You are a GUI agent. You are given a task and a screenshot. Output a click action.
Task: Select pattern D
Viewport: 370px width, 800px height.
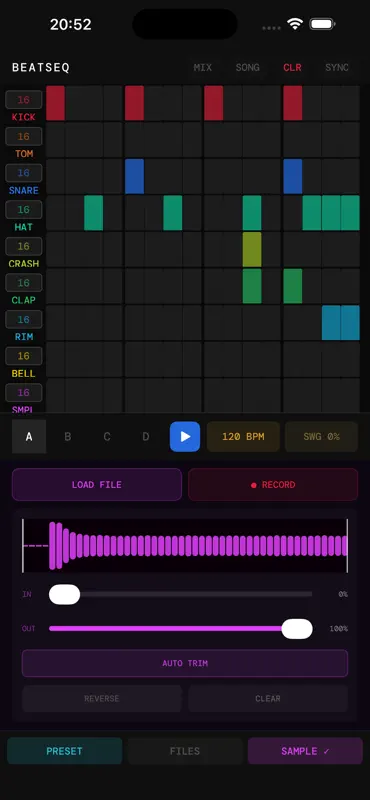coord(146,437)
